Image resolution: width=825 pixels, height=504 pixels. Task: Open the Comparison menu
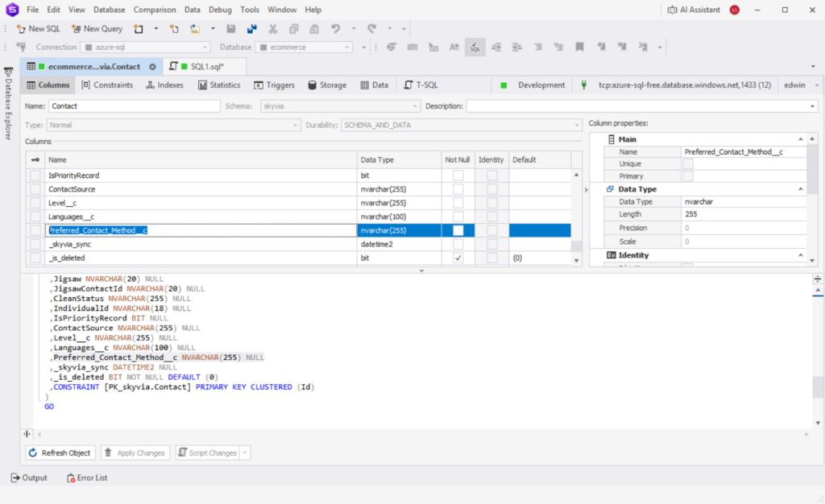[x=155, y=10]
